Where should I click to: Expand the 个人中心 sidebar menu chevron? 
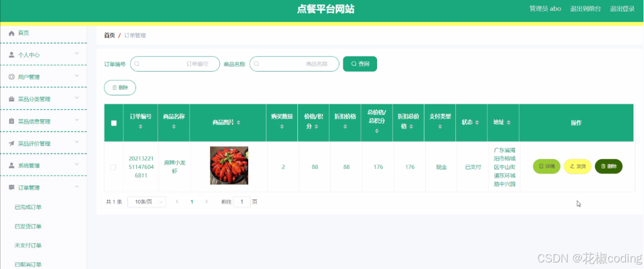point(77,53)
